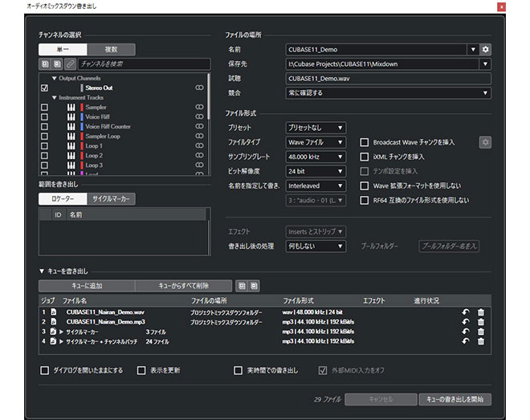Click file icon of job 1

(x=54, y=312)
